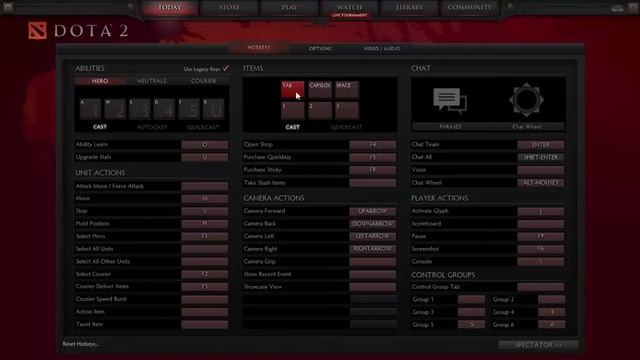This screenshot has width=640, height=360.
Task: Toggle Use Legacy Keys checkbox
Action: pos(226,68)
